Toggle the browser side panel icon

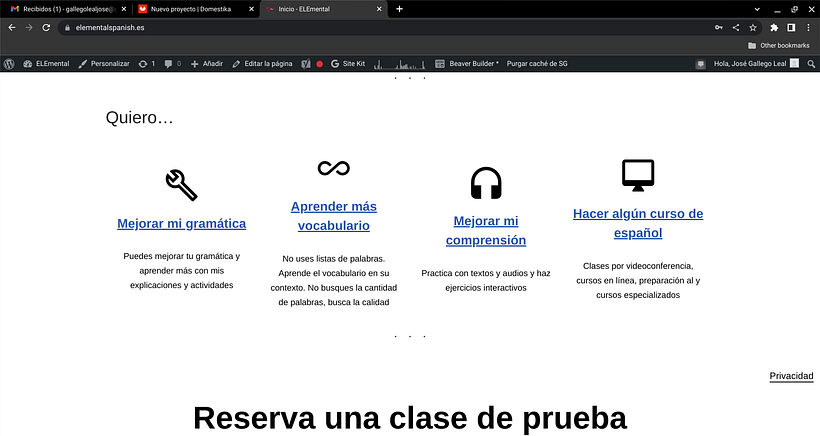click(x=791, y=28)
